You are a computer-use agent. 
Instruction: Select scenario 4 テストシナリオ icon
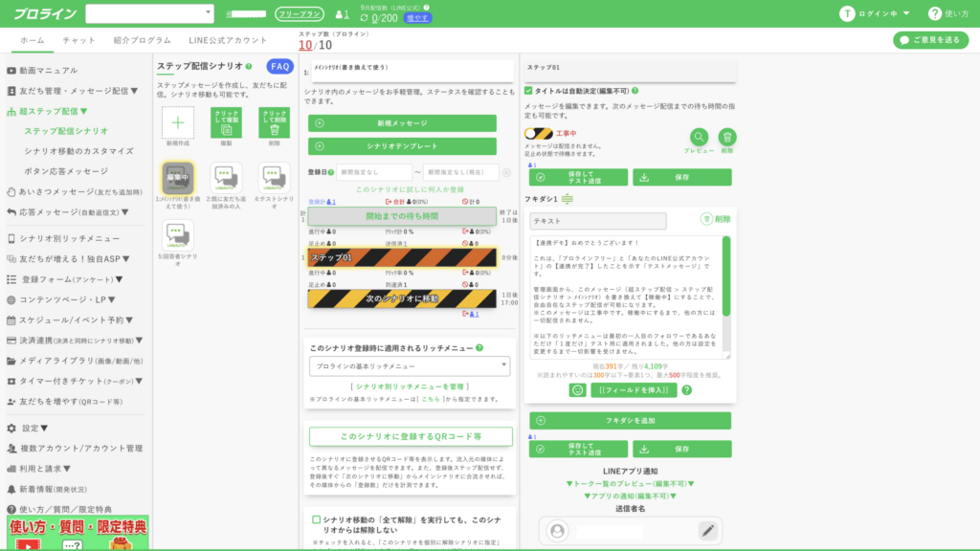coord(274,178)
